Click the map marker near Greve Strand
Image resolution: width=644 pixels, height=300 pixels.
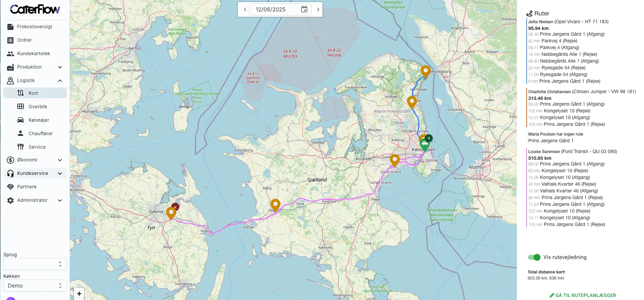tap(395, 160)
